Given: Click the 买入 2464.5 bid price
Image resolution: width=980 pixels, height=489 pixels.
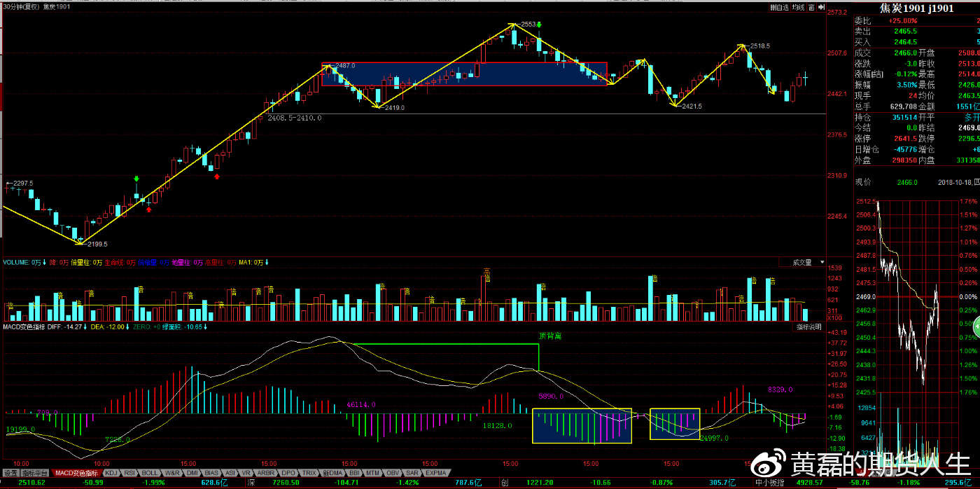Looking at the screenshot, I should pos(905,42).
